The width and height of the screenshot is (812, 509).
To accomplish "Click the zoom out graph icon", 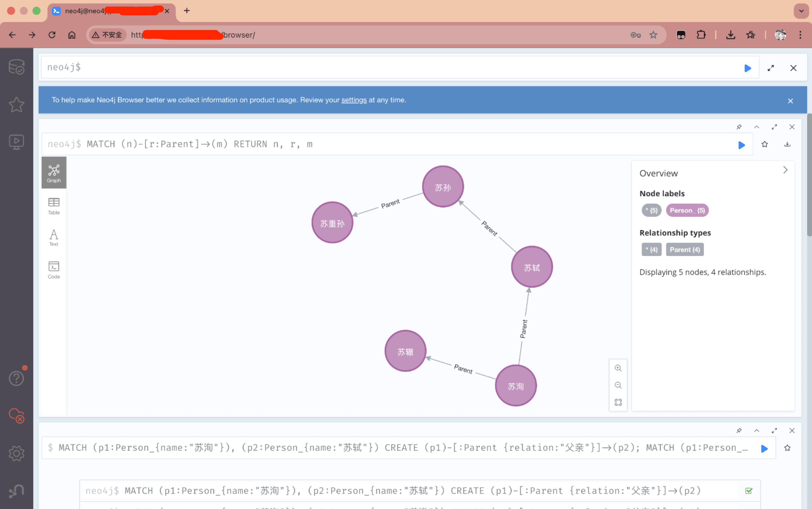I will [618, 385].
